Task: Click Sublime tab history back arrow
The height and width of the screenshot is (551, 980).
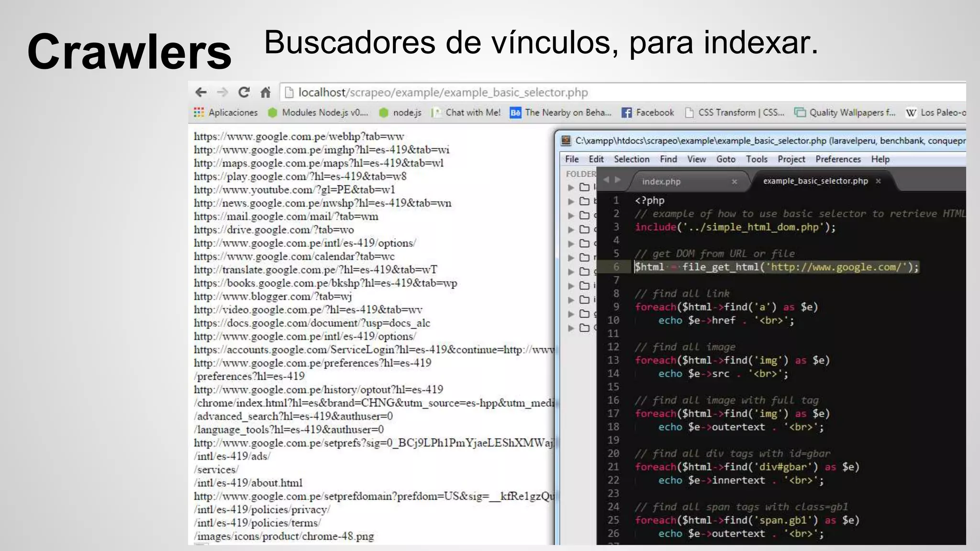Action: (x=606, y=180)
